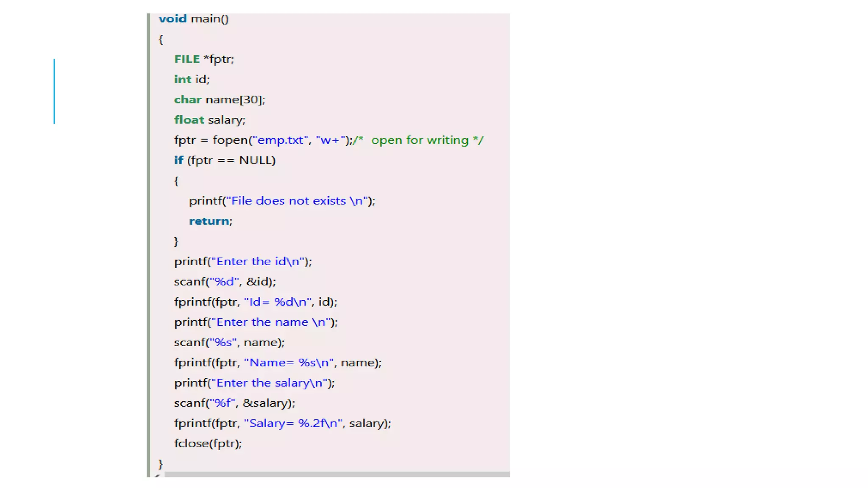Click the "Enter the salary" string
This screenshot has height=488, width=868.
pyautogui.click(x=270, y=383)
